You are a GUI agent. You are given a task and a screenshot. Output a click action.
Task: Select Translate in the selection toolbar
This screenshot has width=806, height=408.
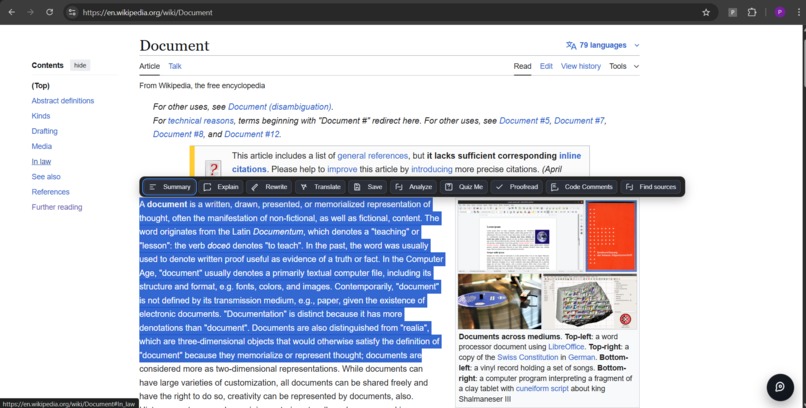click(x=320, y=187)
